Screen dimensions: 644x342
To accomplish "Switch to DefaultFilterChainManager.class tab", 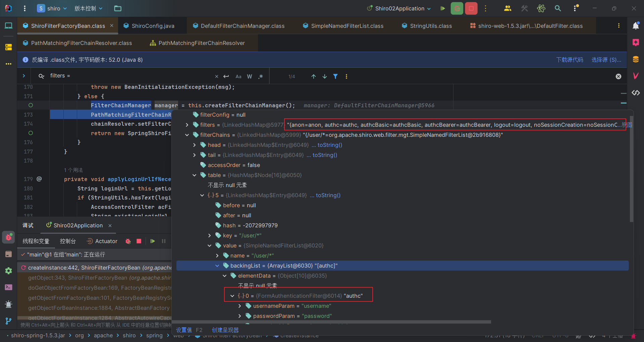I will pos(239,26).
